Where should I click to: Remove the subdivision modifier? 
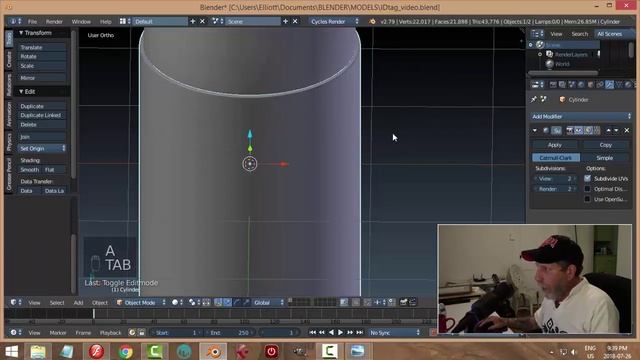[x=627, y=130]
